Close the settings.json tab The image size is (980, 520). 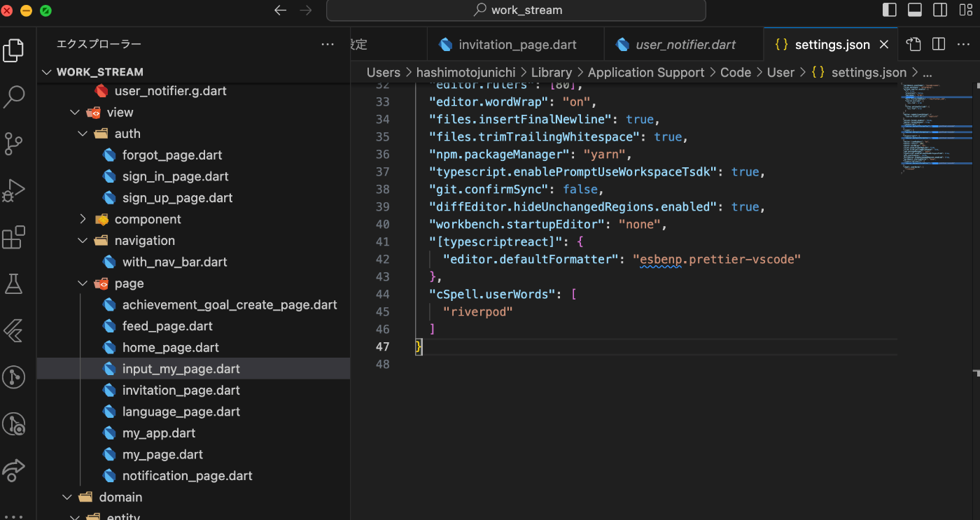pos(884,45)
